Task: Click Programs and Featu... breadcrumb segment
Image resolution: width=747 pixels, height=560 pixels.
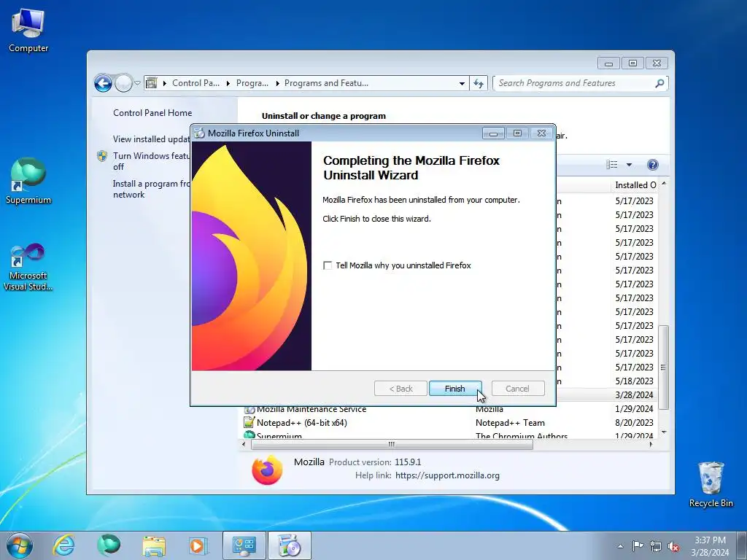Action: tap(326, 83)
